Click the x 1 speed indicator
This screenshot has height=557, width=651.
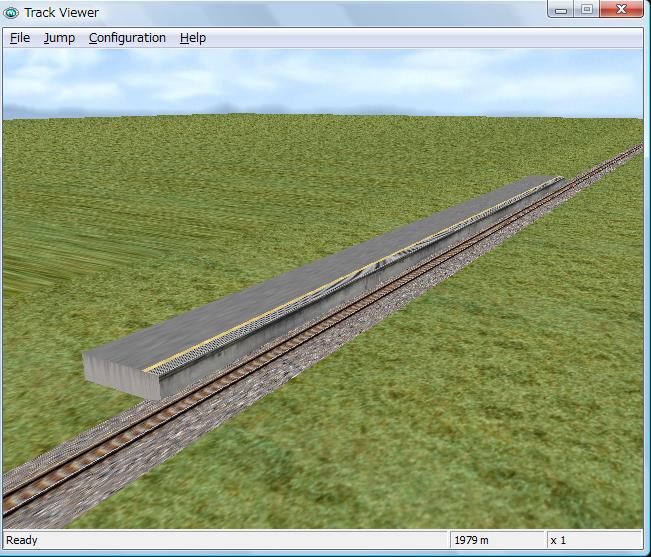tap(559, 540)
